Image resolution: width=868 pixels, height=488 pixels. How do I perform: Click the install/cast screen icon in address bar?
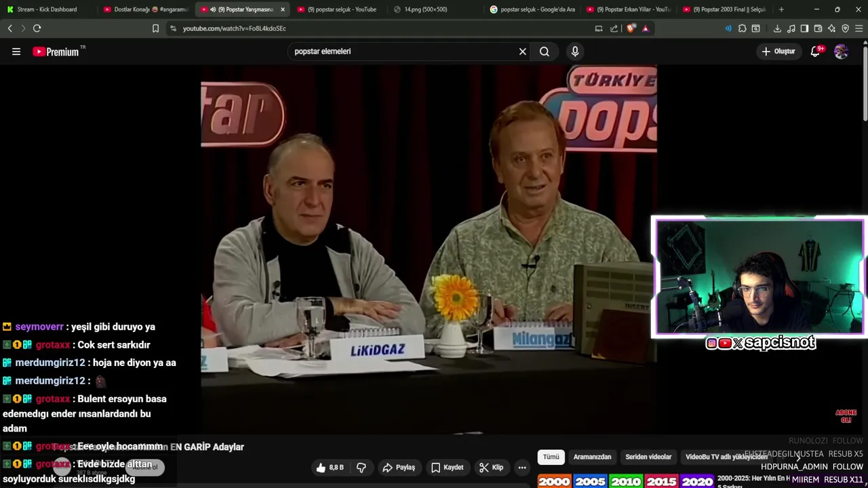pos(599,28)
